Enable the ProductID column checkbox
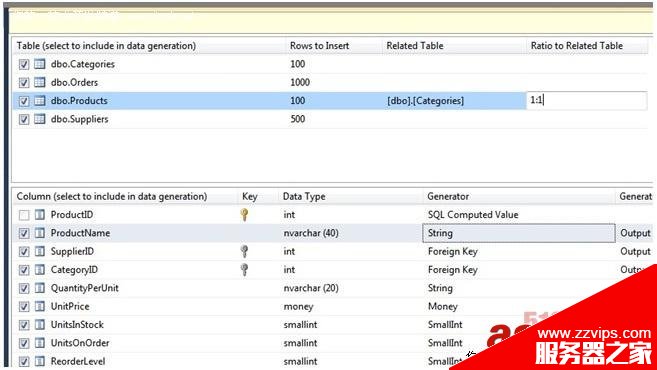 point(24,215)
